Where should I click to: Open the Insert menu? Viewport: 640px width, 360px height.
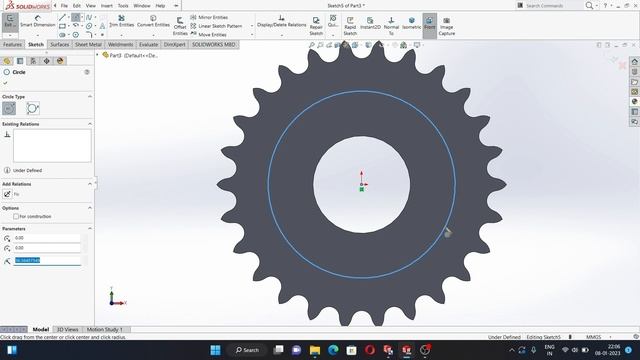point(107,6)
